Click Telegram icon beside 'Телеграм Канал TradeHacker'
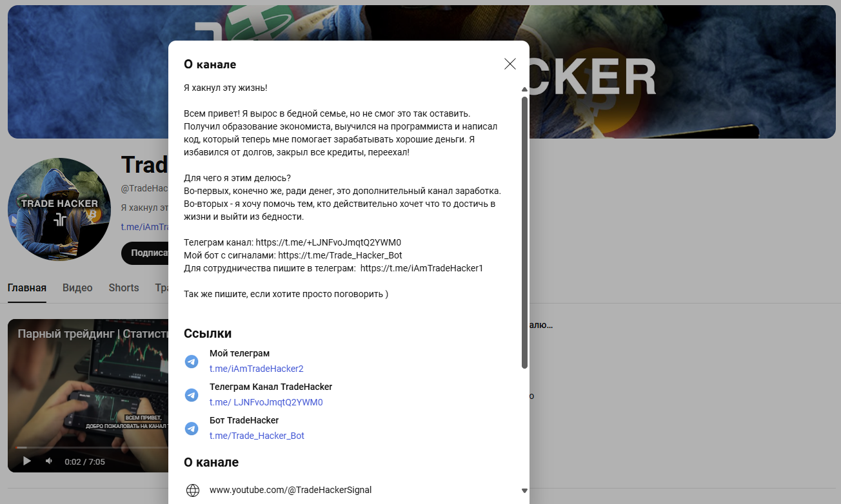Screen dimensions: 841x504 [192, 395]
